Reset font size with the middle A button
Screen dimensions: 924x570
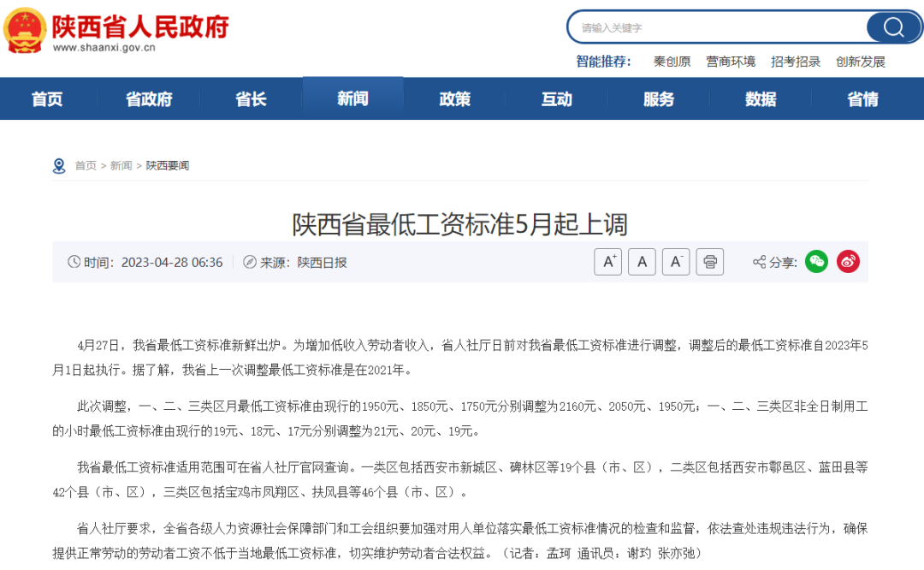point(642,262)
